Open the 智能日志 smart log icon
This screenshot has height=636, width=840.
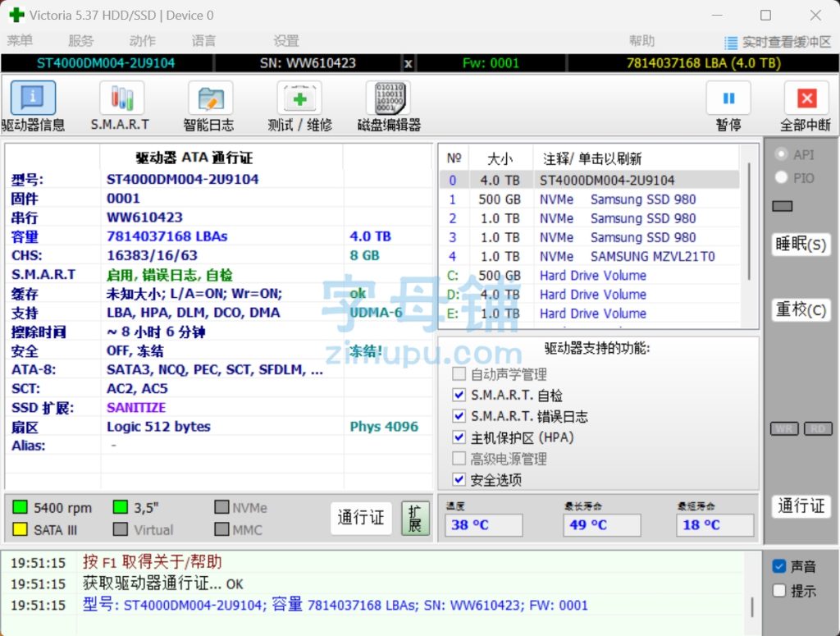[x=211, y=98]
